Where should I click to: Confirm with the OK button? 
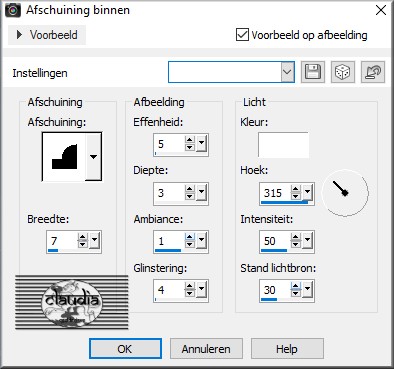pyautogui.click(x=125, y=349)
